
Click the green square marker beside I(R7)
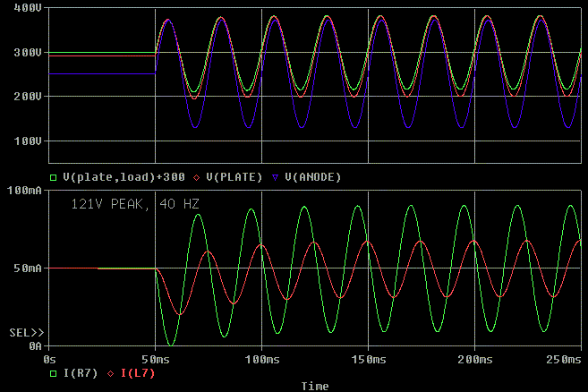point(53,373)
